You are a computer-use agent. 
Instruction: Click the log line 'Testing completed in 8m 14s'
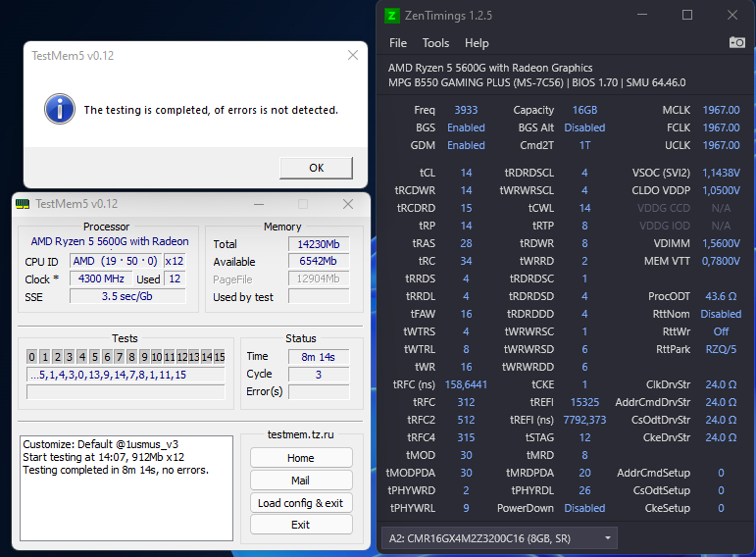coord(116,470)
